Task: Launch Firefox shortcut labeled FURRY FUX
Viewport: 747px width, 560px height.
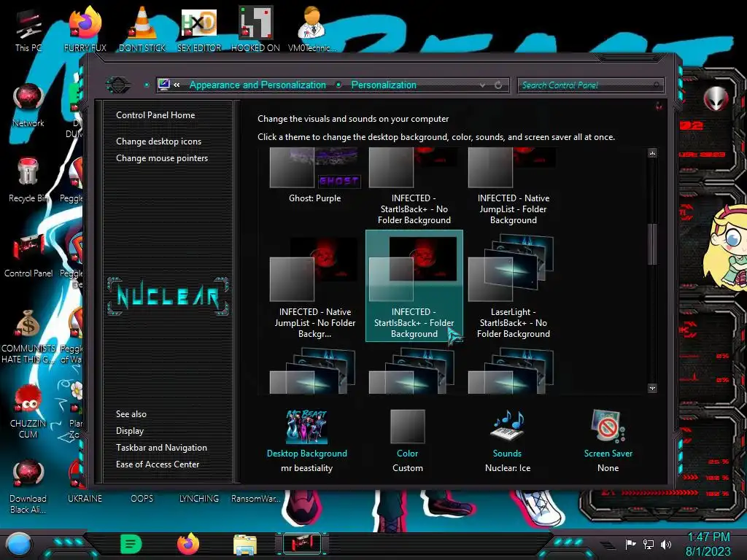Action: click(x=85, y=29)
